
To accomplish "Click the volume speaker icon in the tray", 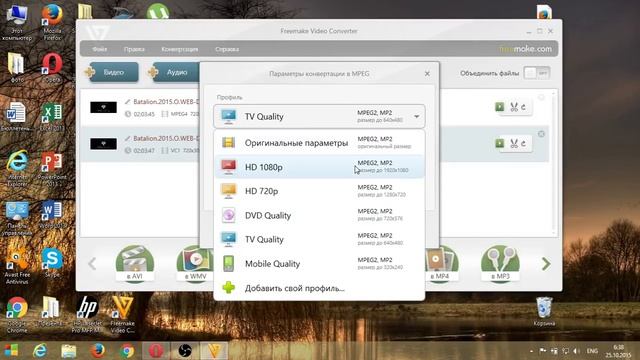I will (x=576, y=351).
